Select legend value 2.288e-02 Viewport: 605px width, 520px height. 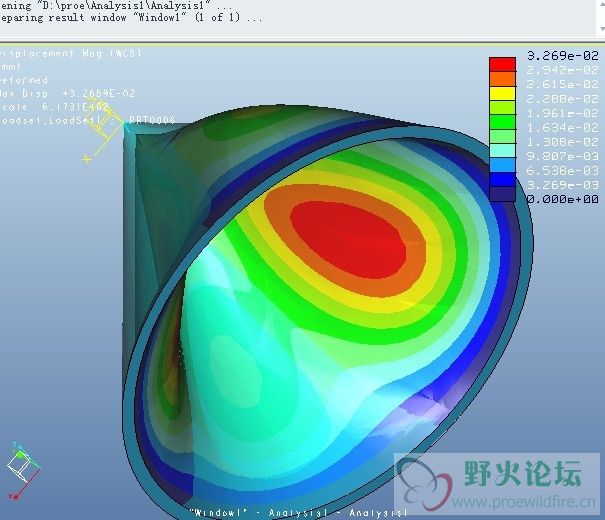[563, 99]
